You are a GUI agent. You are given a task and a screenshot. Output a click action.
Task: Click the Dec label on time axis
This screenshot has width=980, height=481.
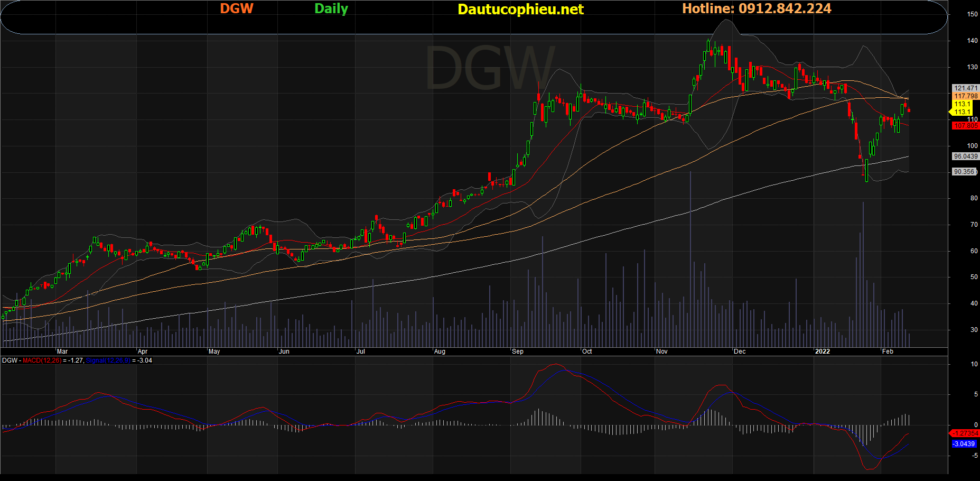click(740, 351)
